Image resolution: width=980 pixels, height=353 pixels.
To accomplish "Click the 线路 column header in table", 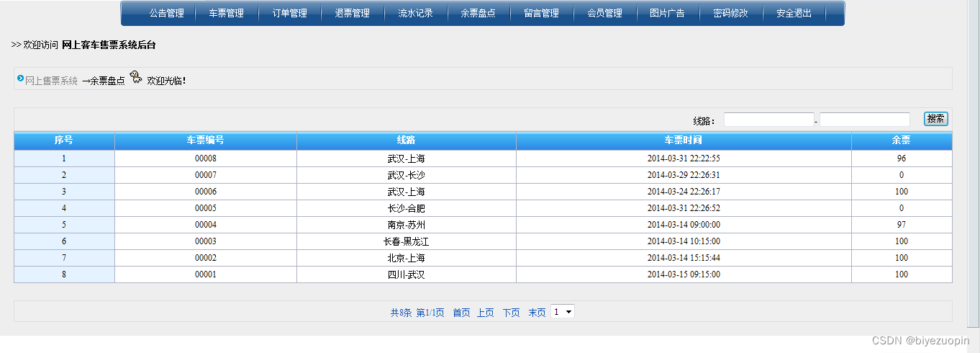I will [x=407, y=140].
